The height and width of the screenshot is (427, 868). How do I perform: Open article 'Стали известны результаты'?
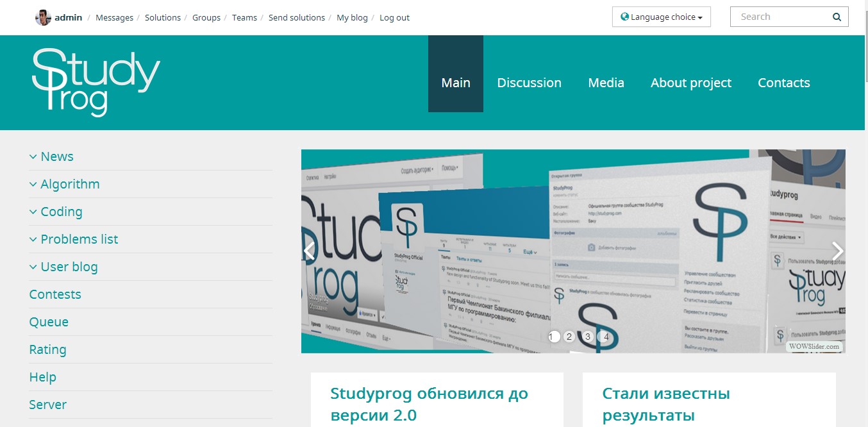tap(666, 404)
